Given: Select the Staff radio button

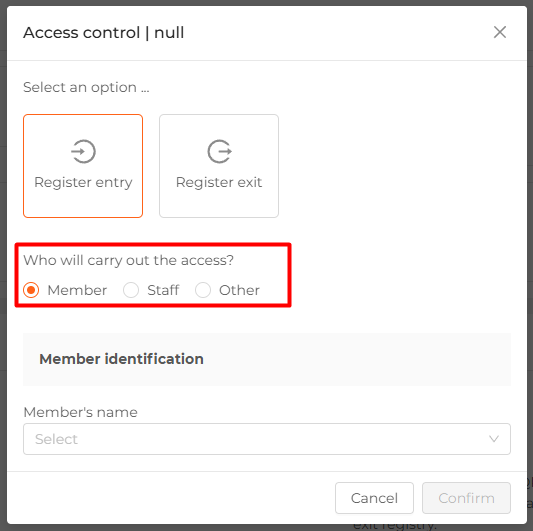Looking at the screenshot, I should point(131,290).
